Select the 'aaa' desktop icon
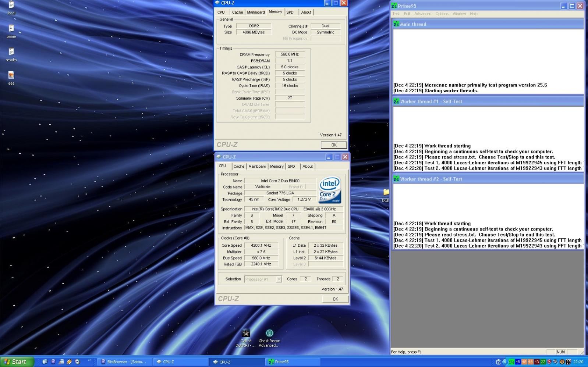This screenshot has width=588, height=367. [11, 78]
